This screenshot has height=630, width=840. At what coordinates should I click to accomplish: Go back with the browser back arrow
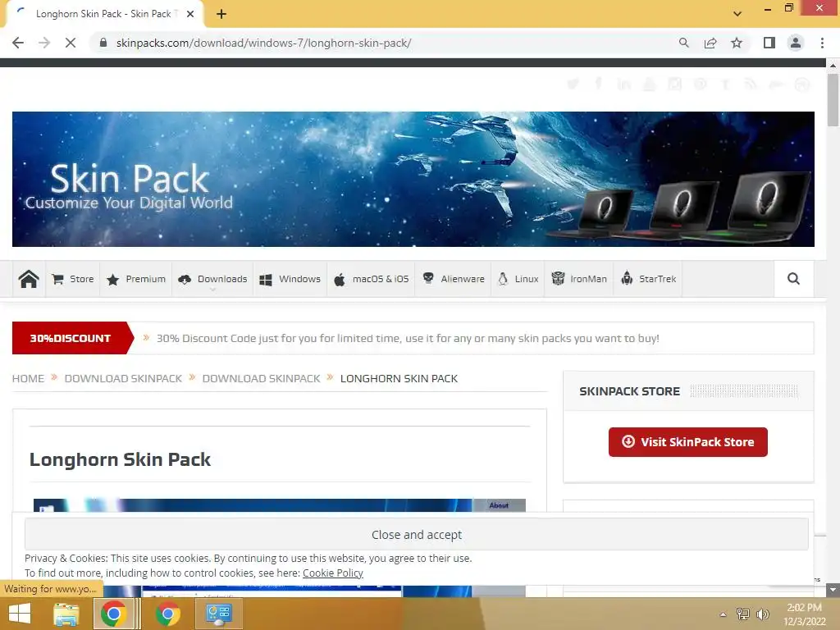click(18, 43)
